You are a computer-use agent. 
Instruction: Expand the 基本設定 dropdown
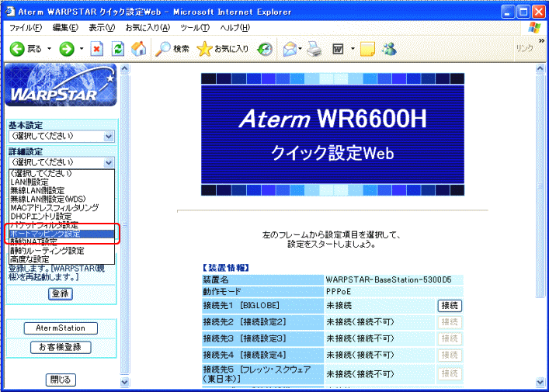[109, 137]
